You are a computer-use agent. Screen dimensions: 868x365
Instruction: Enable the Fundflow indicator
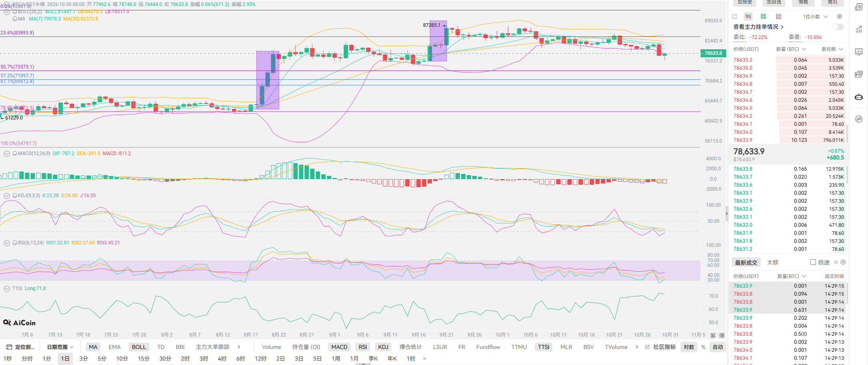488,347
